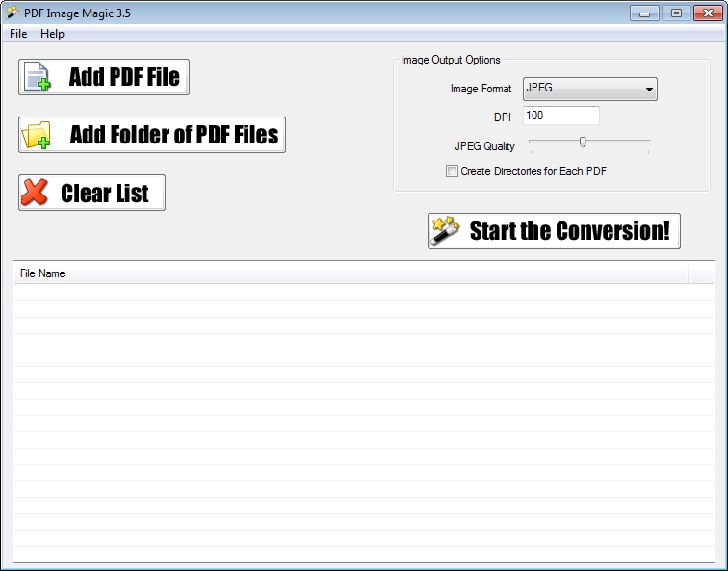728x571 pixels.
Task: Click the red X Clear List icon
Action: [x=34, y=193]
